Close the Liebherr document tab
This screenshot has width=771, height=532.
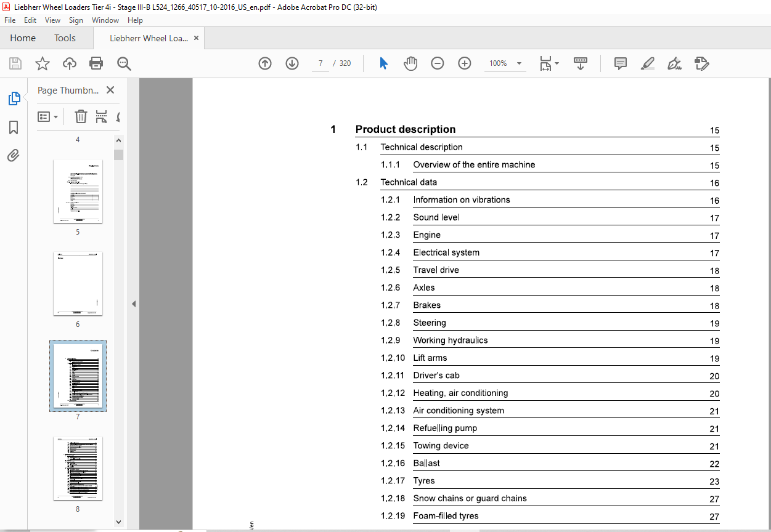tap(196, 38)
